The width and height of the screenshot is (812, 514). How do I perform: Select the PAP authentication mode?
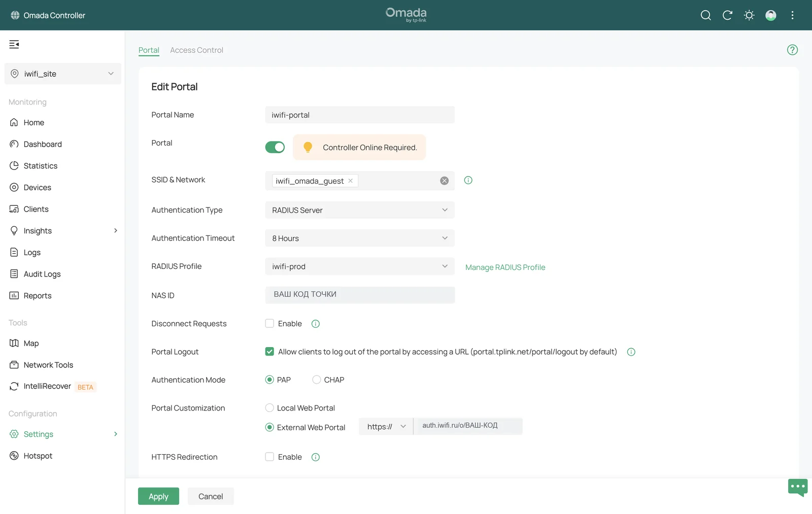(269, 380)
